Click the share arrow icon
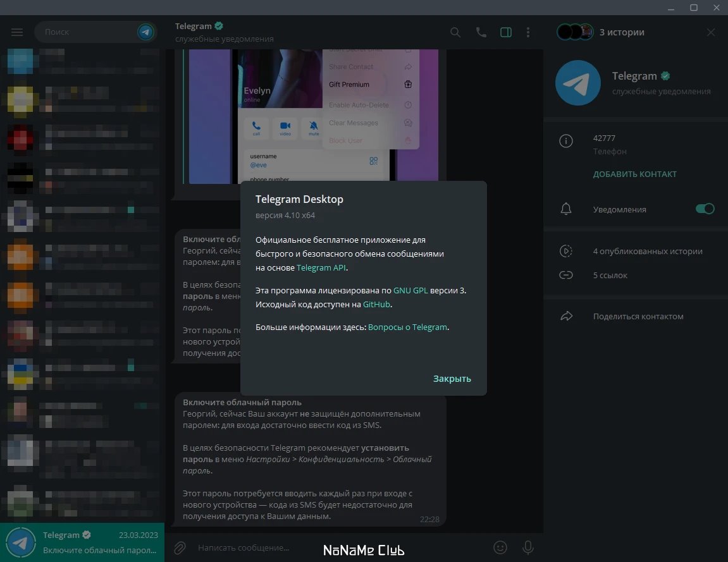Screen dimensions: 728x562 (566, 316)
